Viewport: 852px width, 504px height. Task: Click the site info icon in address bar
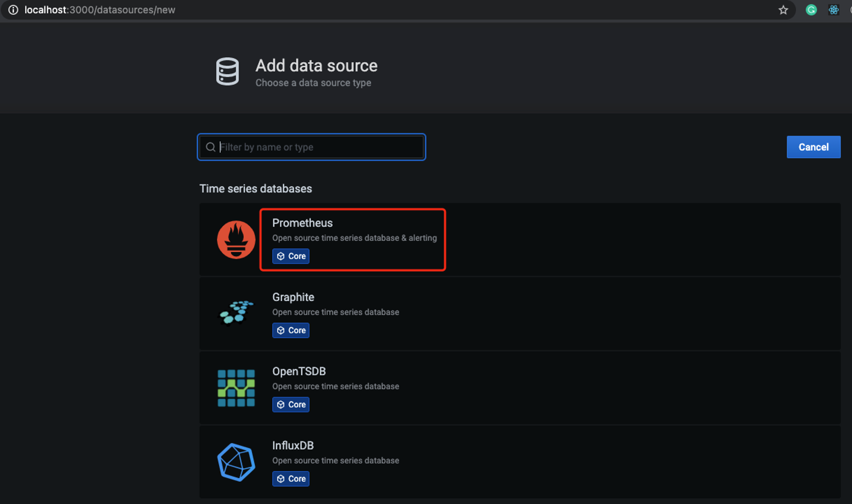pos(13,10)
